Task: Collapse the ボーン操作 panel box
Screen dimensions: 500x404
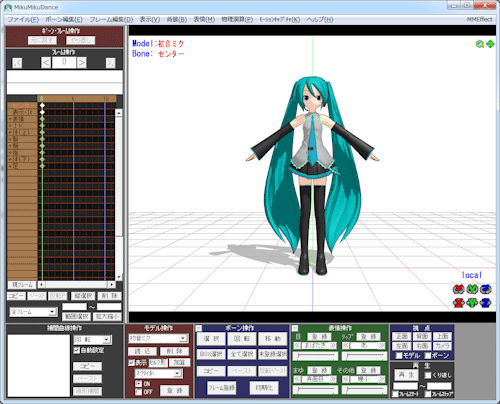Action: point(198,328)
